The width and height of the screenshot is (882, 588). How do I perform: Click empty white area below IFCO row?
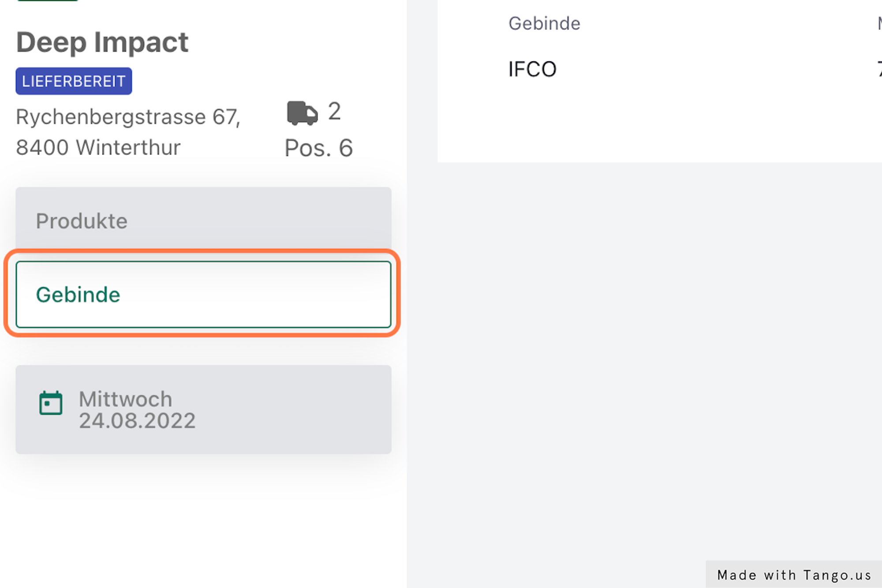point(661,128)
